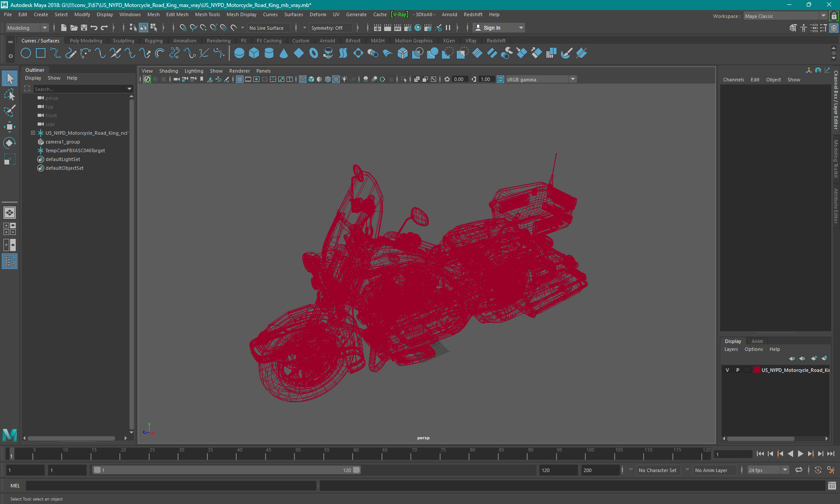Click the layer red color swatch
840x504 pixels.
pyautogui.click(x=756, y=370)
